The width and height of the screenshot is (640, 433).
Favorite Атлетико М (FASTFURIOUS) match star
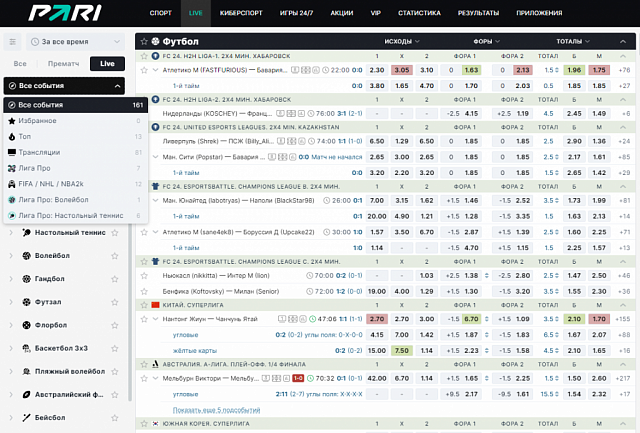click(144, 70)
